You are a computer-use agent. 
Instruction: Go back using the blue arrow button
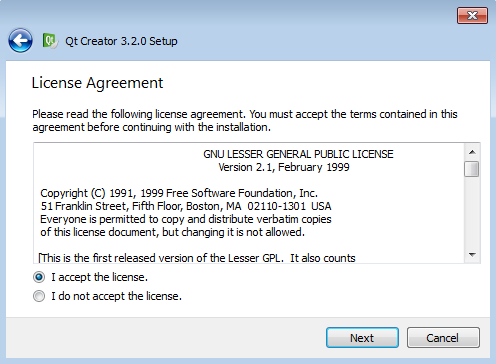point(20,41)
